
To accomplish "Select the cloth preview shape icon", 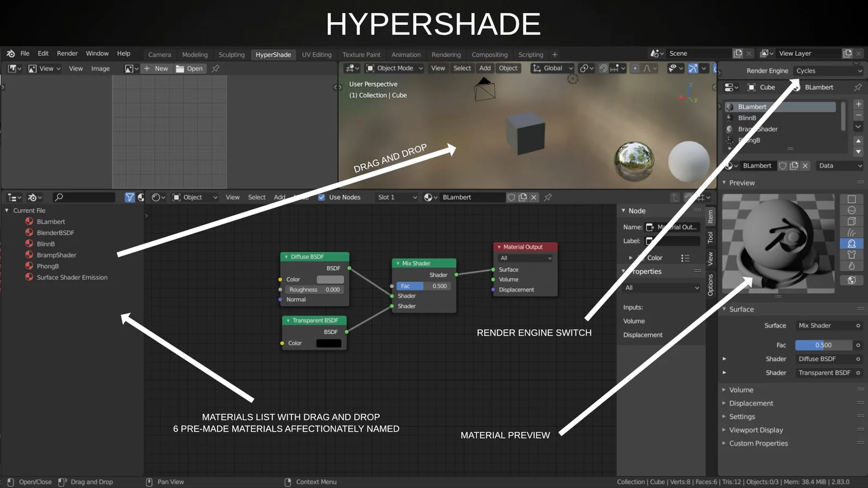I will (x=851, y=255).
